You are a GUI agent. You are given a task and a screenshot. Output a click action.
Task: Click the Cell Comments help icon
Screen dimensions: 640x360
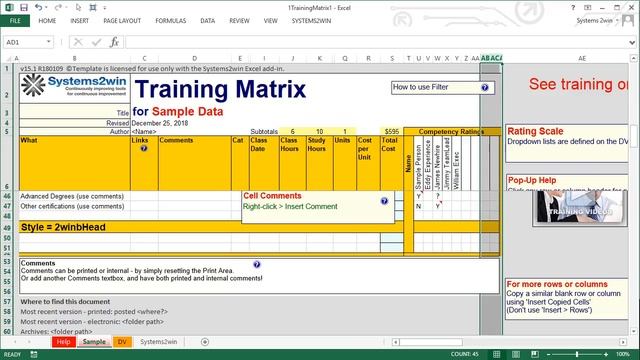(384, 201)
